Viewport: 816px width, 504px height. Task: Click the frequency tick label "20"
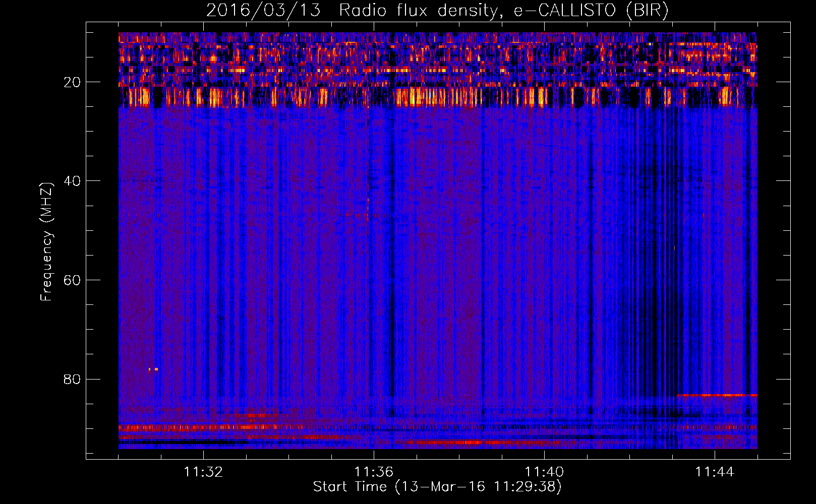(x=73, y=82)
